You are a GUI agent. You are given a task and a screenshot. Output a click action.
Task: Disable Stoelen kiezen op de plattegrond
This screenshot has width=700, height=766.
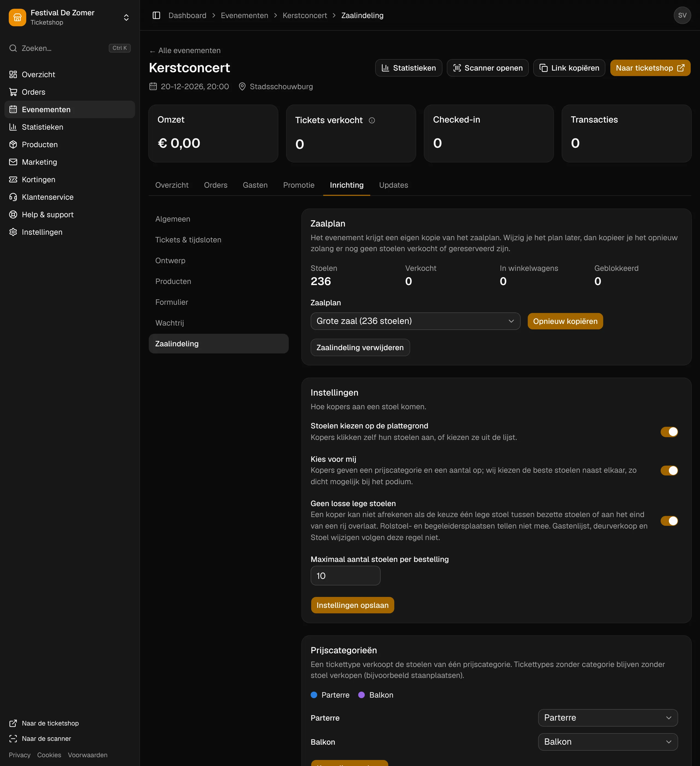tap(669, 432)
